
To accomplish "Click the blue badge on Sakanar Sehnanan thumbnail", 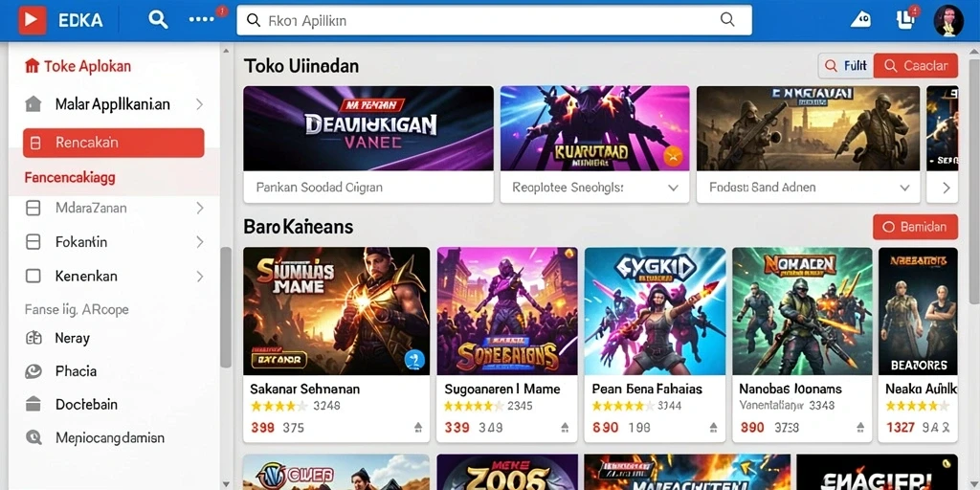I will click(414, 360).
